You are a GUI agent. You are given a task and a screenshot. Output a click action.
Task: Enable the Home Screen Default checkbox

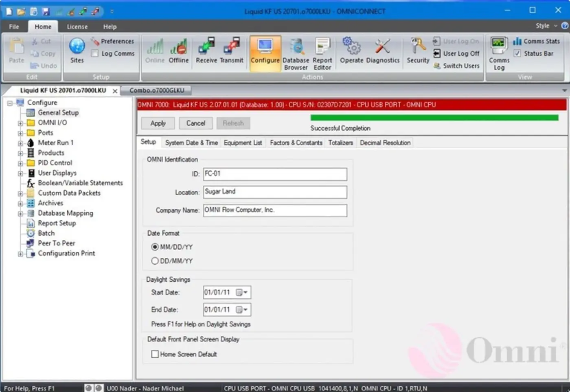[155, 354]
